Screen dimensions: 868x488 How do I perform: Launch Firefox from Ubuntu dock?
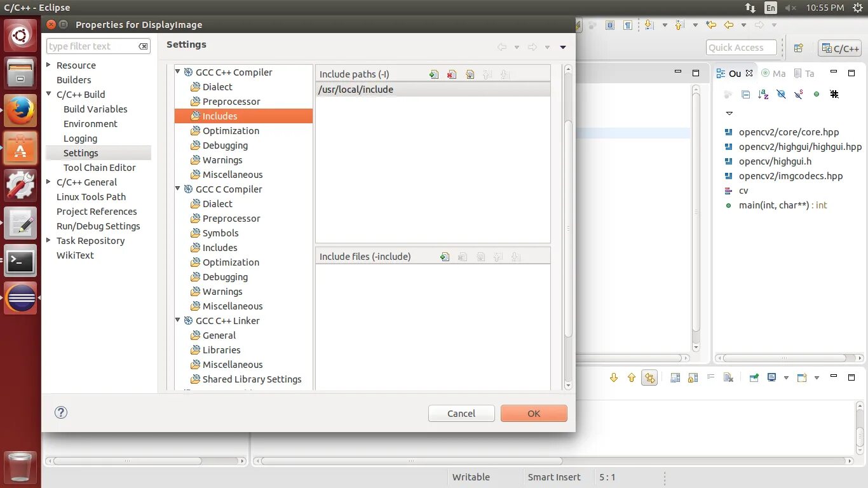[20, 111]
